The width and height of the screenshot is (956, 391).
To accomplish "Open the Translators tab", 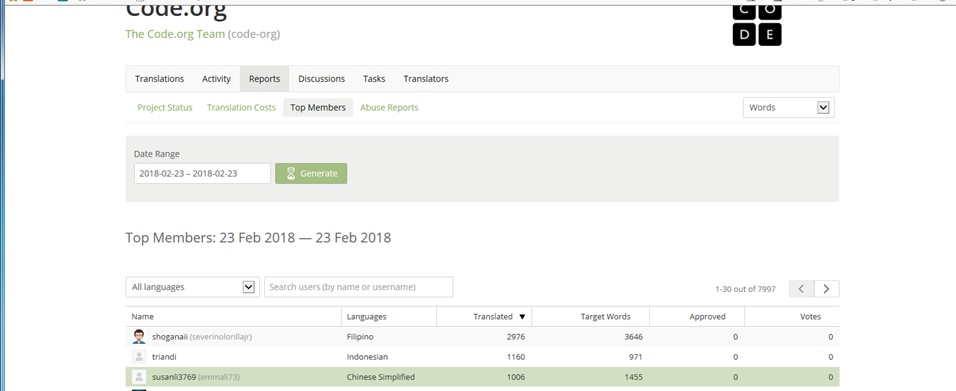I will pos(426,79).
